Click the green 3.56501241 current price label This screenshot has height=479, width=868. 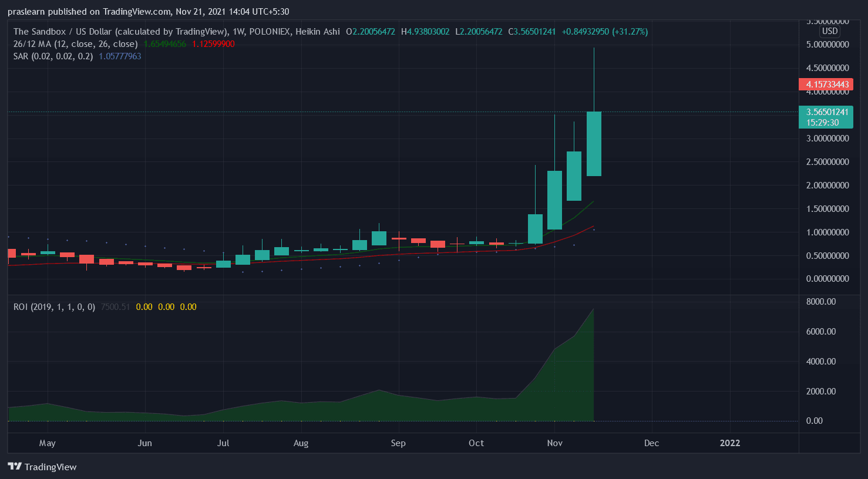click(x=827, y=112)
